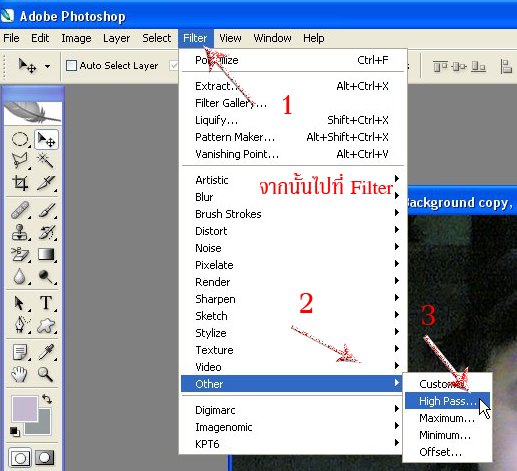
Task: Swap foreground and background colors
Action: pos(47,399)
